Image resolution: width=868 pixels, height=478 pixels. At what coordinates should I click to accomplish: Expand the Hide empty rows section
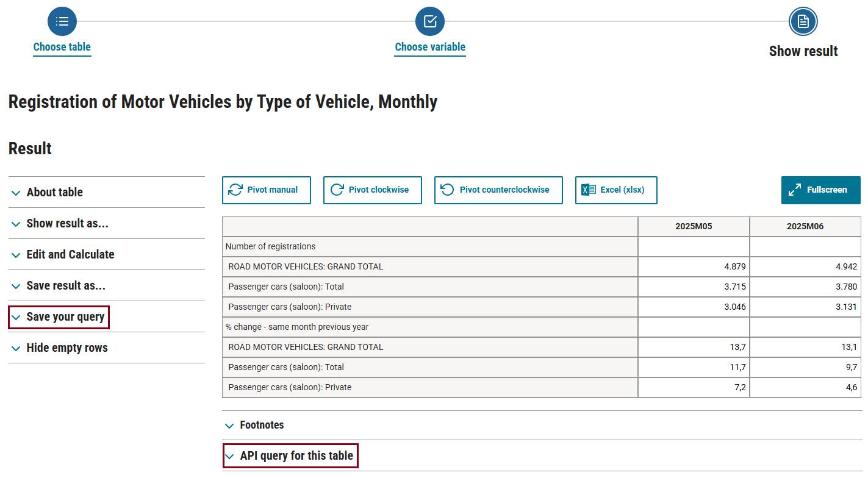point(107,348)
